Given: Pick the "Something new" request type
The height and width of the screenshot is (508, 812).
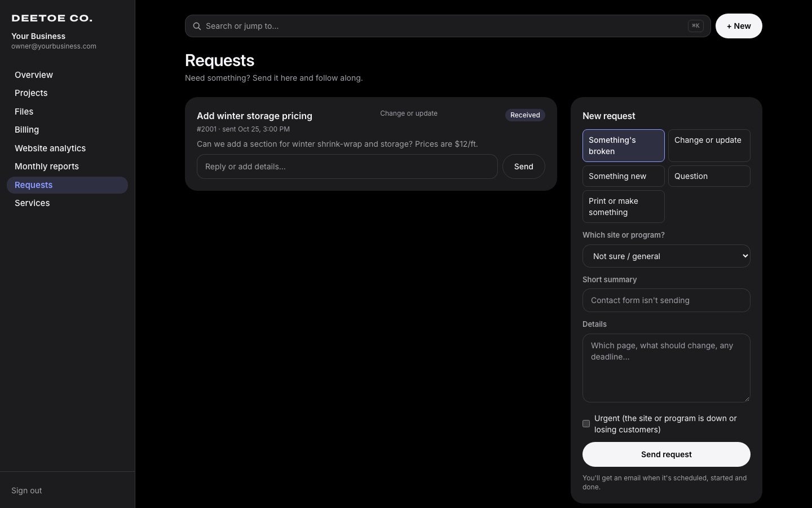Looking at the screenshot, I should [623, 176].
